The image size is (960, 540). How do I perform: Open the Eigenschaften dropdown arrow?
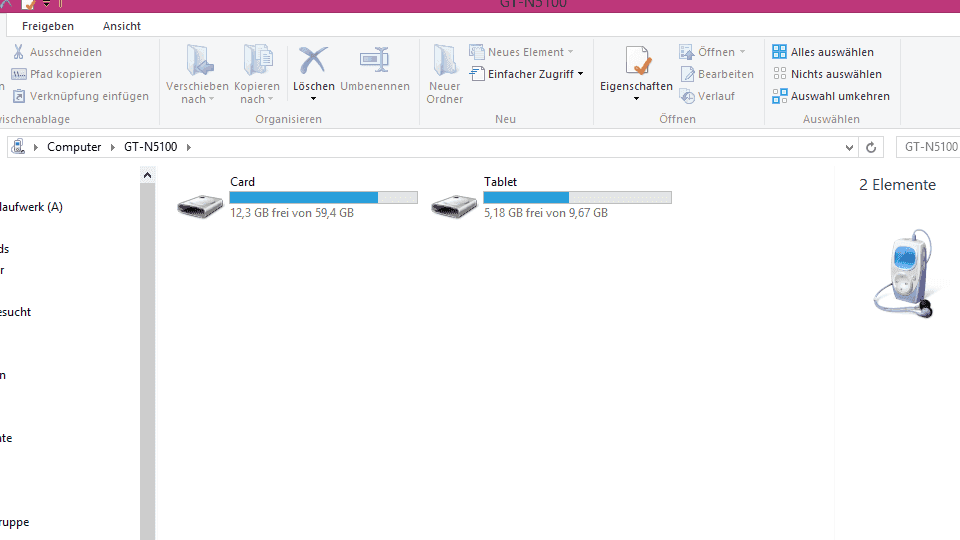(636, 99)
